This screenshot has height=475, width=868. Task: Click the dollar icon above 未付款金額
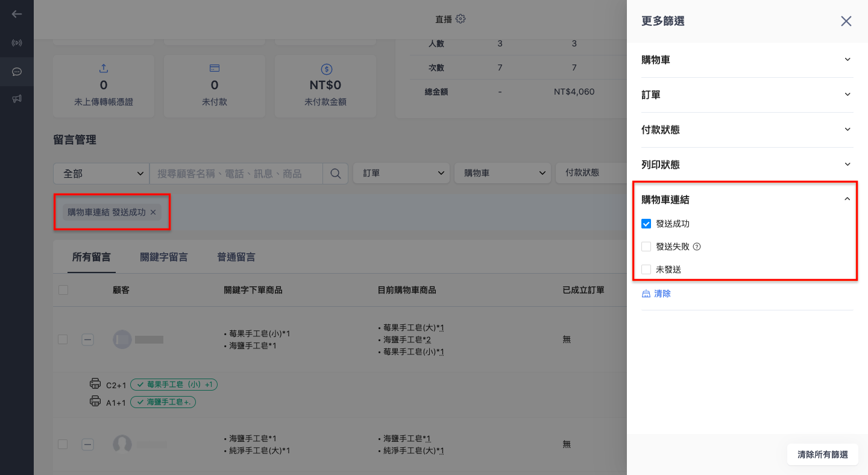[x=325, y=69]
